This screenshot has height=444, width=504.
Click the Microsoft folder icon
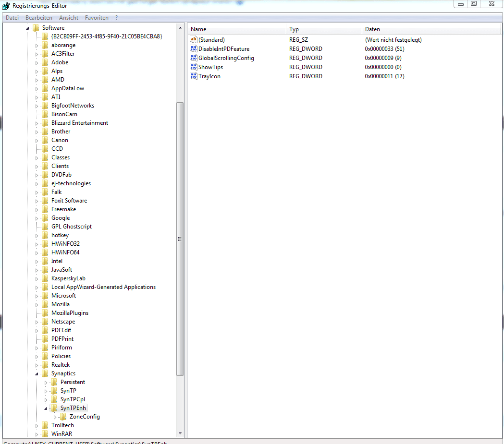tap(45, 295)
